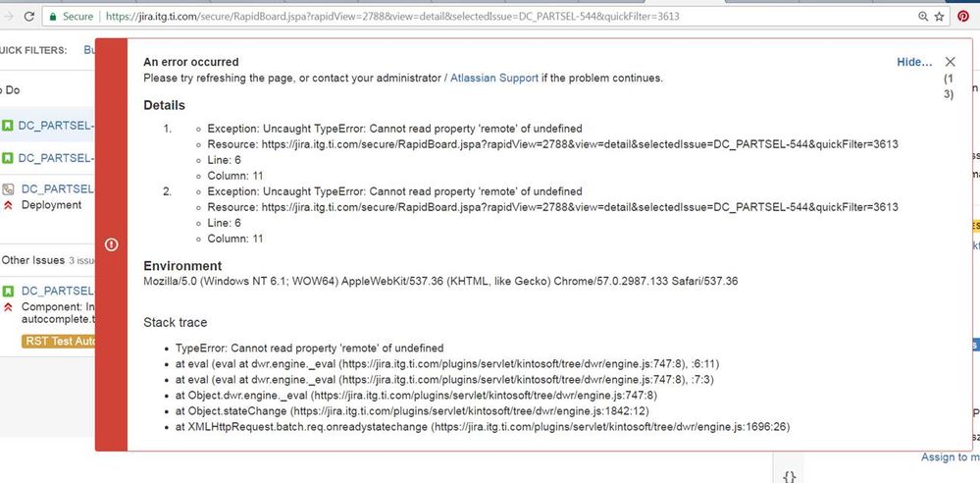Select the 'An error occurred' title
Screen dimensions: 980x483
(x=190, y=62)
